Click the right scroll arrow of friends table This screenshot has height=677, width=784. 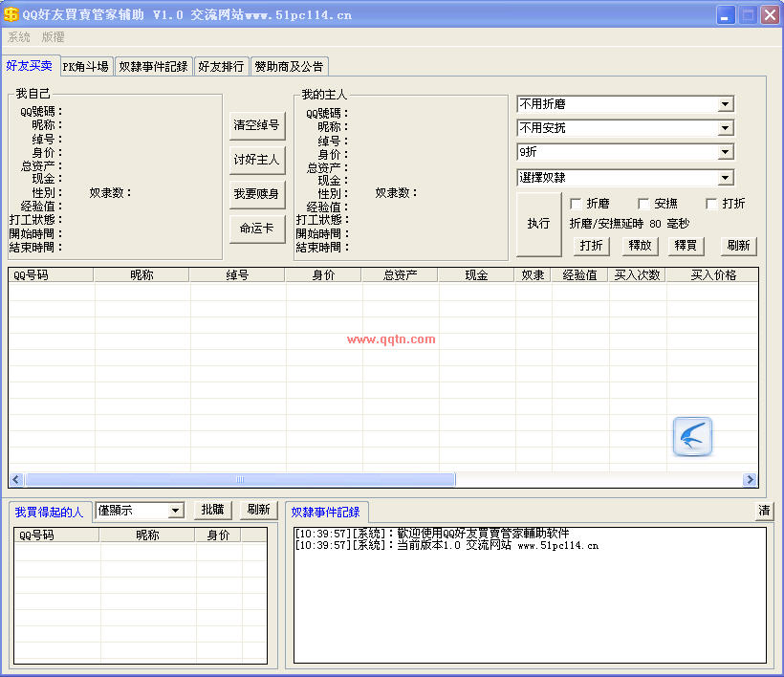tap(750, 479)
